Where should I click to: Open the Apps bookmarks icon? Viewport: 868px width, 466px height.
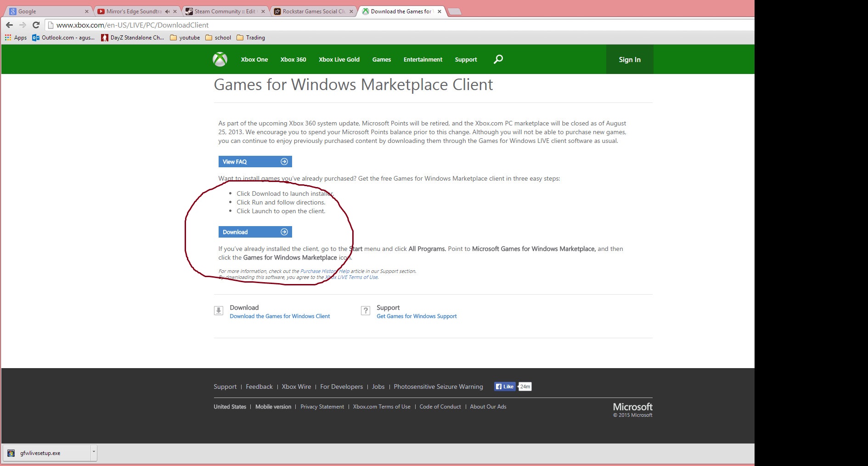coord(16,38)
